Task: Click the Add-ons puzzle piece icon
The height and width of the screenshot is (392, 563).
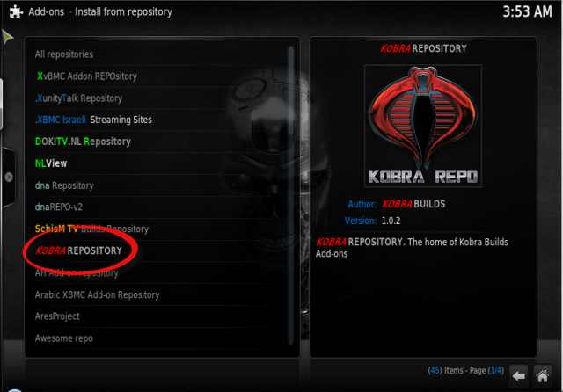Action: tap(16, 11)
